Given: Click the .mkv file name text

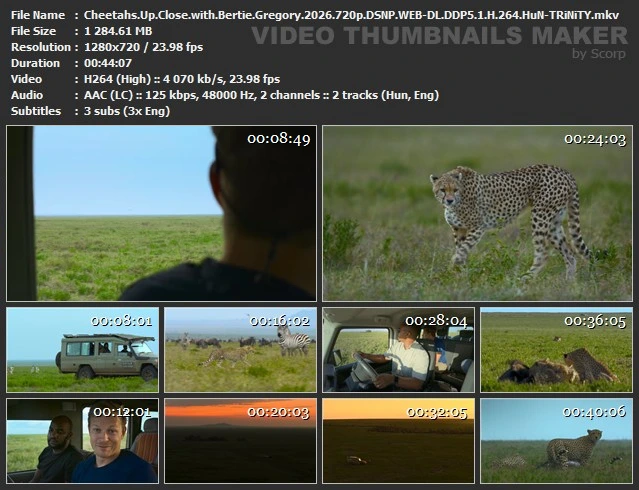Looking at the screenshot, I should 350,15.
